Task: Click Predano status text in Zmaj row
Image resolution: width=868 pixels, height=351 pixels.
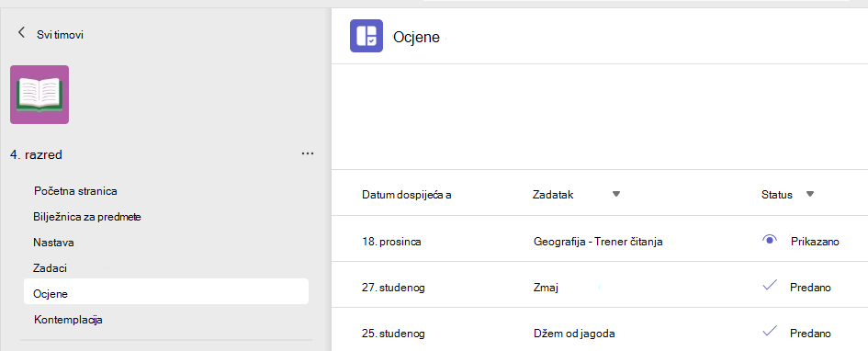Action: coord(810,288)
